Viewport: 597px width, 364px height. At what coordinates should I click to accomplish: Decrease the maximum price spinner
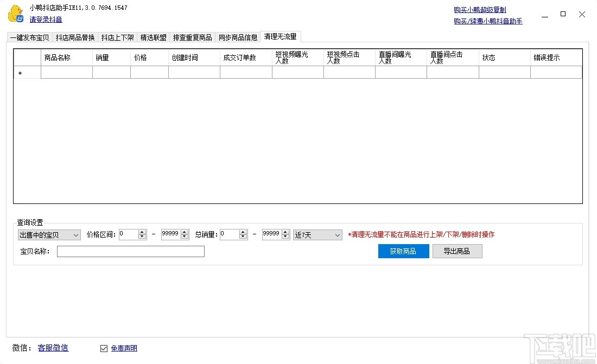pyautogui.click(x=185, y=237)
